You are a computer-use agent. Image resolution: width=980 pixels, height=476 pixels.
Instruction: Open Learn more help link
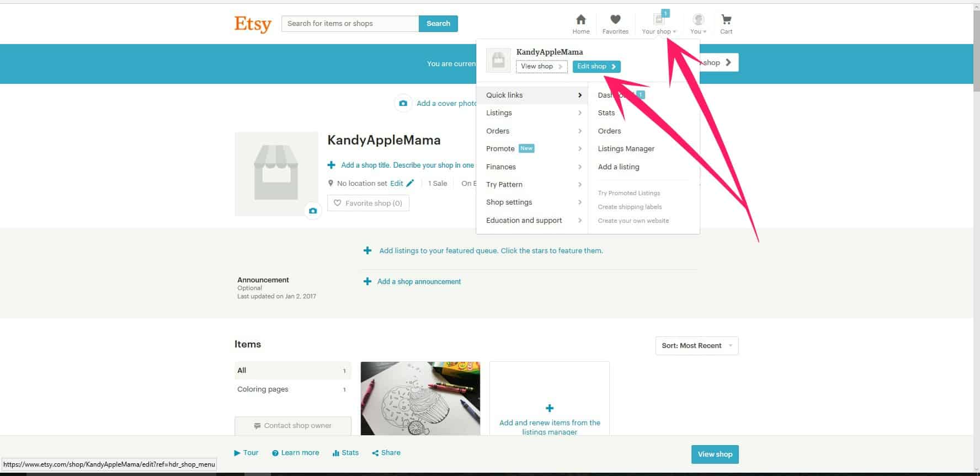coord(295,453)
